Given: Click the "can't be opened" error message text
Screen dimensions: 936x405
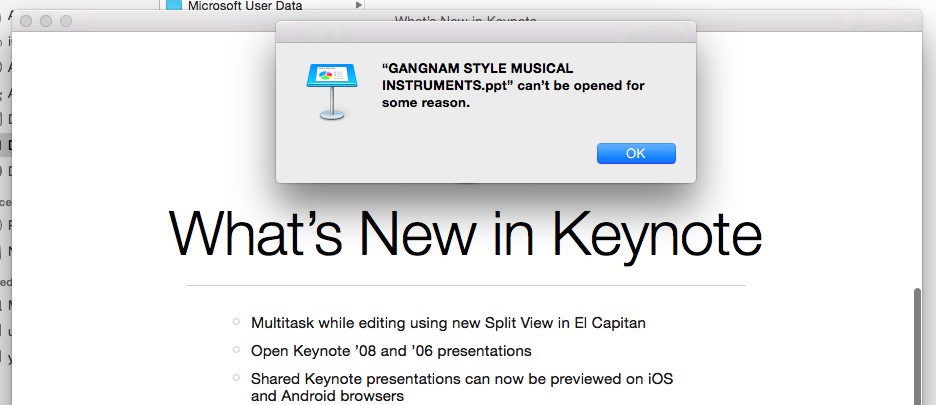Looking at the screenshot, I should (513, 85).
